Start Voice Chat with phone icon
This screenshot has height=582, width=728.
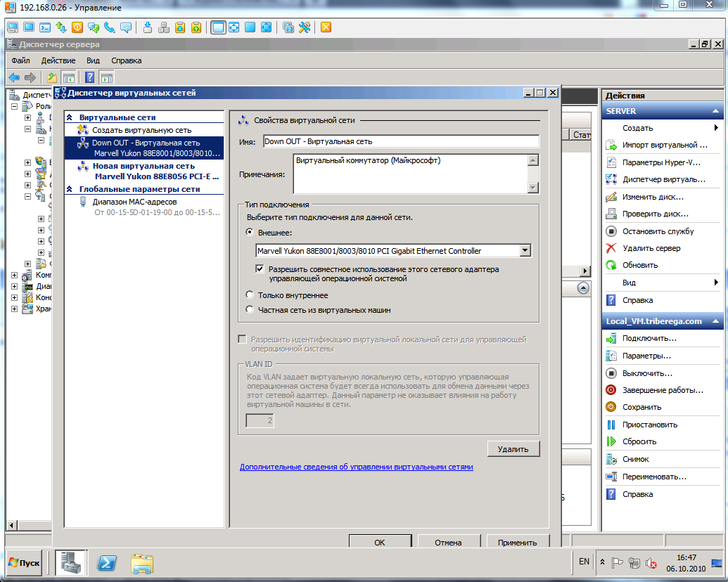click(110, 27)
